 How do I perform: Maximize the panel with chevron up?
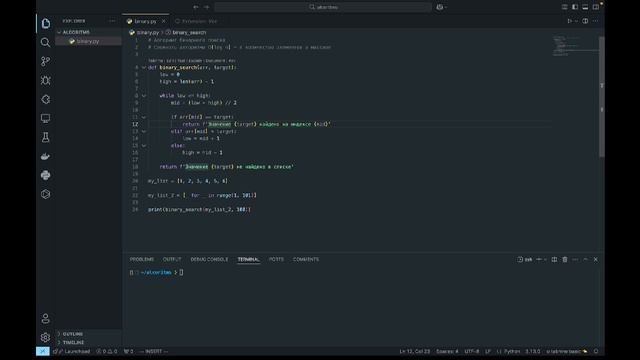(585, 260)
